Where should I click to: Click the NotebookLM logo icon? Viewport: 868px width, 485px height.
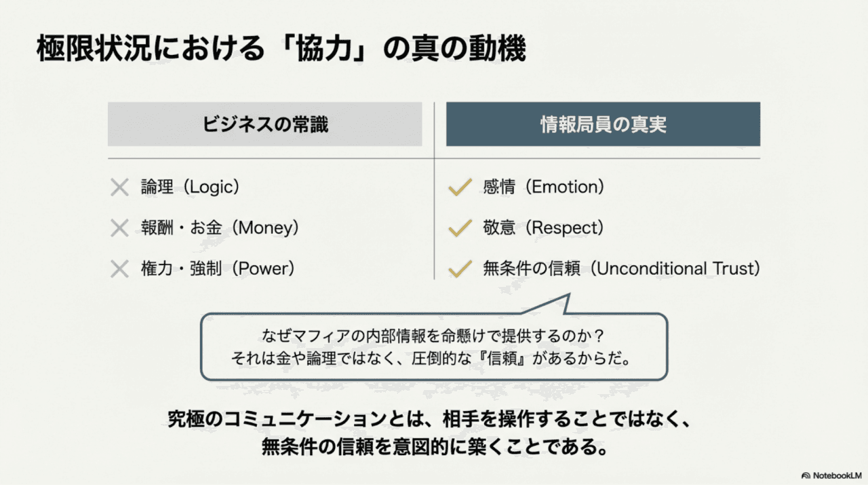coord(806,476)
